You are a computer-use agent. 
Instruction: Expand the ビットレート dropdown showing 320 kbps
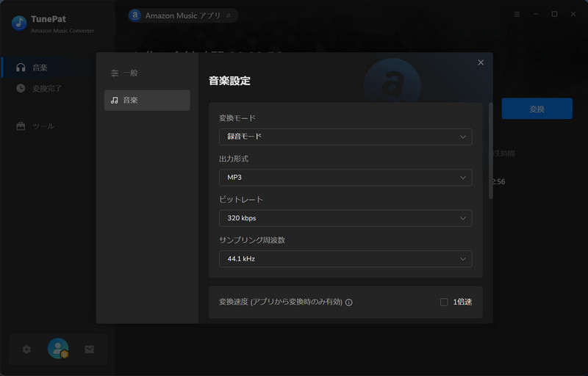point(345,218)
